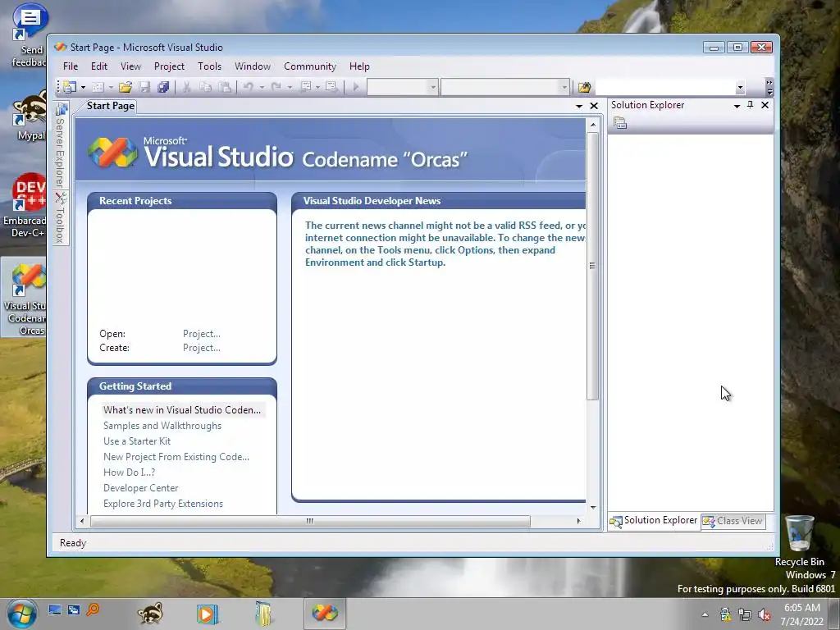Click the Find in Files toolbar icon
Viewport: 840px width, 630px height.
[584, 87]
